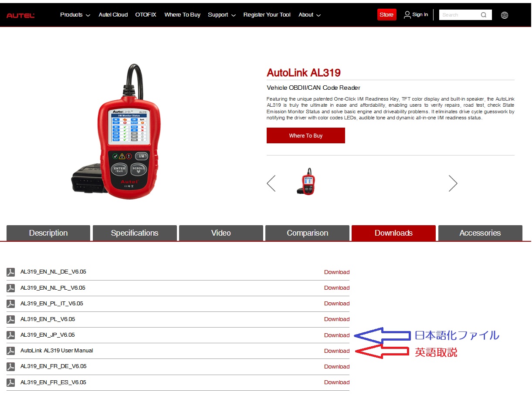The width and height of the screenshot is (532, 399).
Task: Click the Sign In link
Action: click(420, 15)
